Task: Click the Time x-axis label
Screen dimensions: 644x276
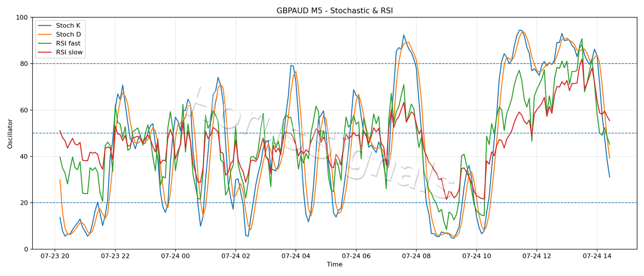Action: [x=334, y=264]
